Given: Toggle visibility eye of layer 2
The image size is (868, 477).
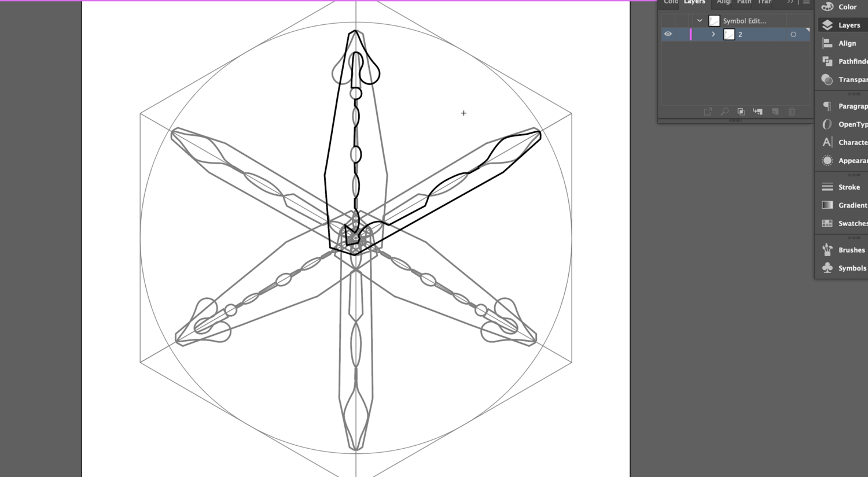Looking at the screenshot, I should pyautogui.click(x=668, y=34).
